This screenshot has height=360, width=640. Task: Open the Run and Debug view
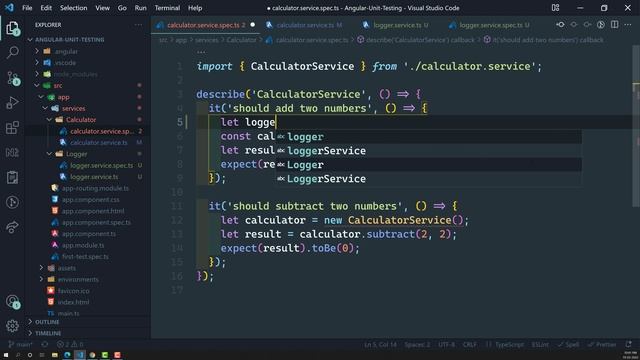coord(13,103)
